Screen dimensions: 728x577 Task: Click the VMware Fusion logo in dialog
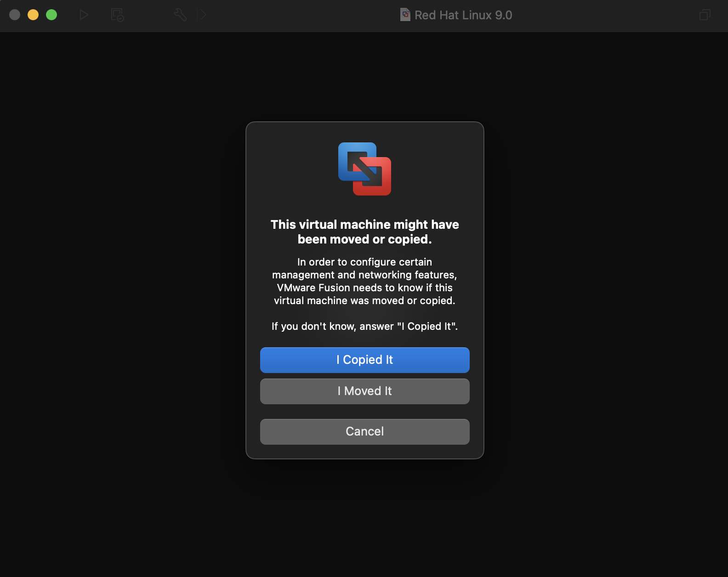coord(364,169)
